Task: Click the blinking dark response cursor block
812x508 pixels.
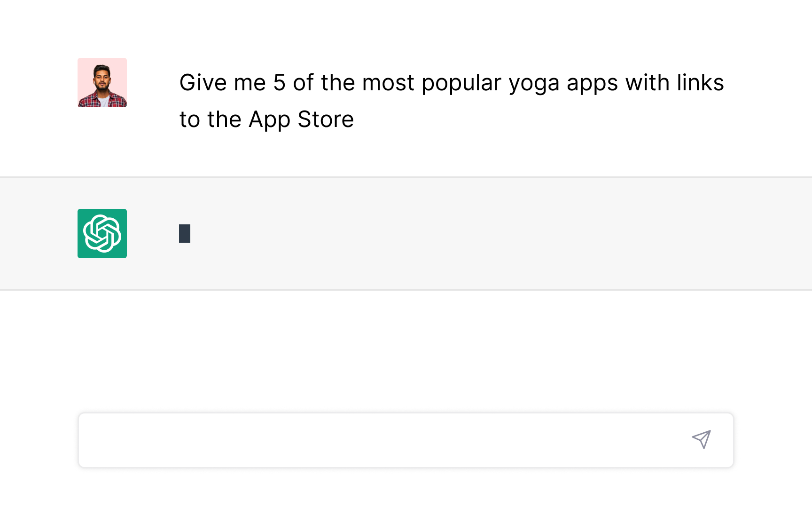Action: coord(185,233)
